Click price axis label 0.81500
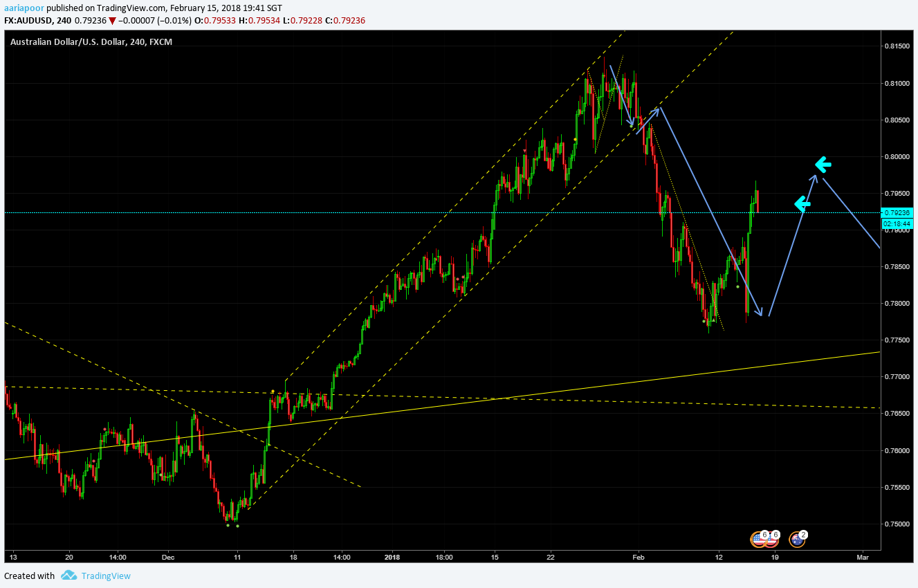 tap(897, 46)
